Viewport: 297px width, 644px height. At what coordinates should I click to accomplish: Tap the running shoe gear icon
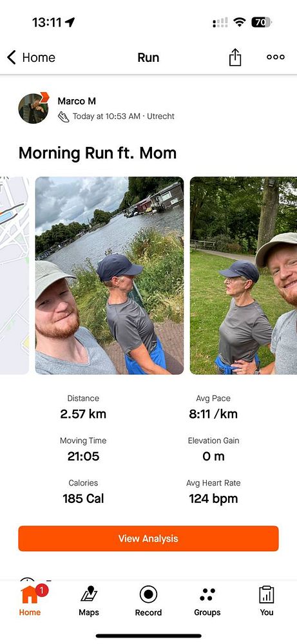(63, 117)
